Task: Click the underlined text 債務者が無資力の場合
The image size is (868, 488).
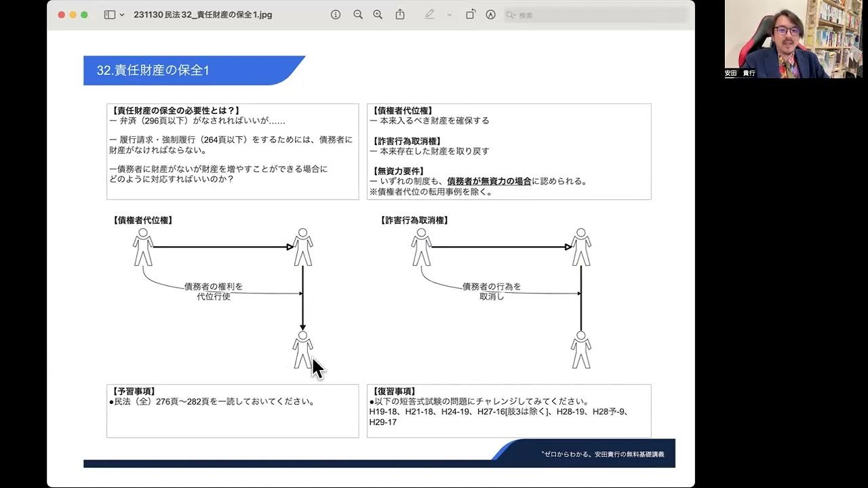Action: coord(489,182)
